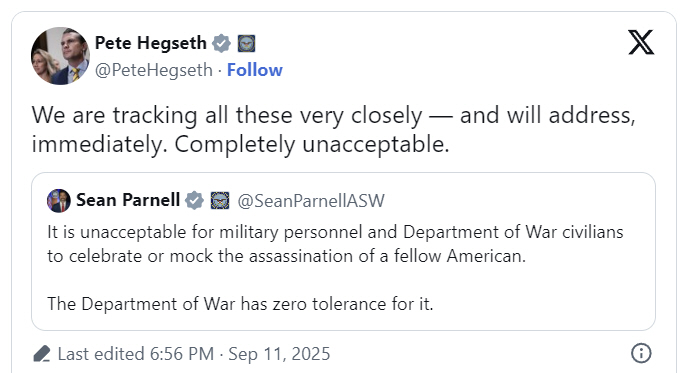
Task: Open the @SeanParnellASW handle
Action: (x=311, y=201)
